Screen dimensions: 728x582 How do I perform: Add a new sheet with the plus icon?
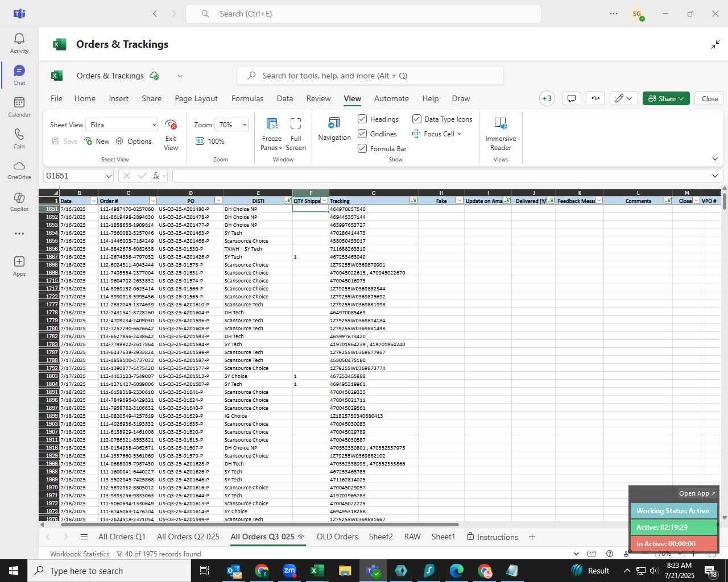(532, 537)
